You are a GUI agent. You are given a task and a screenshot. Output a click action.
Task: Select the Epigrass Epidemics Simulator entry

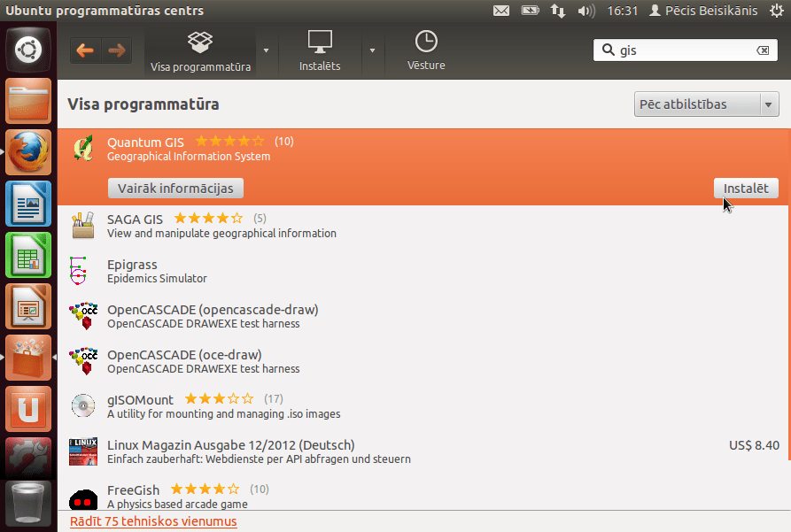[x=423, y=271]
